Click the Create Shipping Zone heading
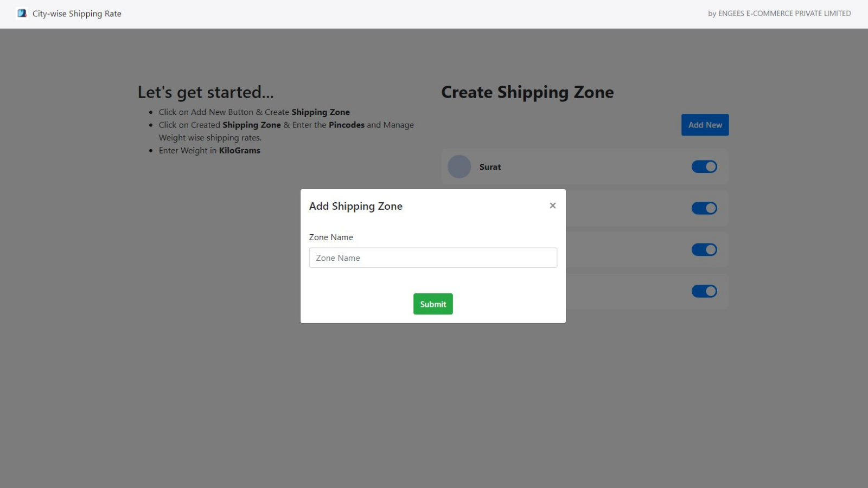Image resolution: width=868 pixels, height=488 pixels. (527, 92)
